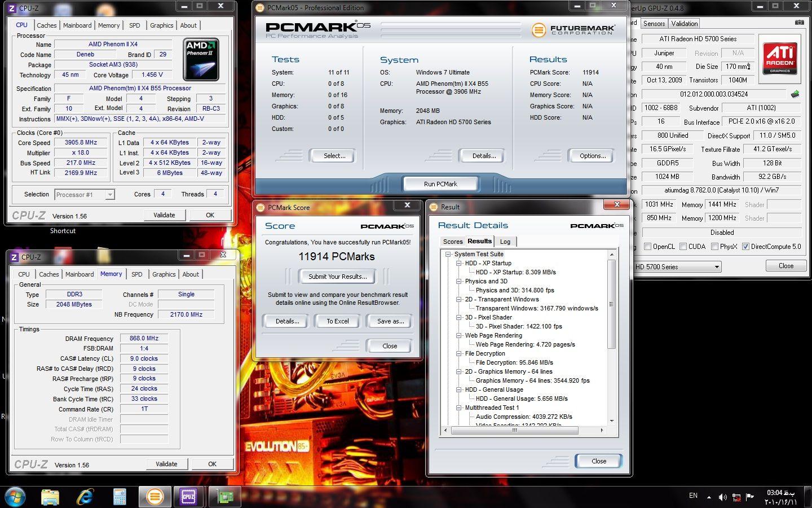
Task: Open the Sensors tab in GPU-Z
Action: tap(654, 24)
